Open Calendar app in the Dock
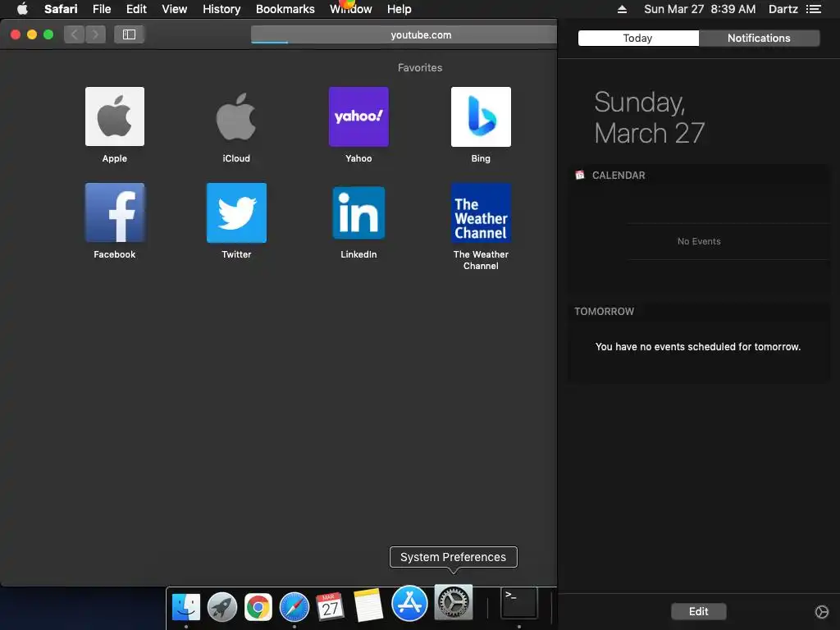Screen dimensions: 840x630 [330, 606]
